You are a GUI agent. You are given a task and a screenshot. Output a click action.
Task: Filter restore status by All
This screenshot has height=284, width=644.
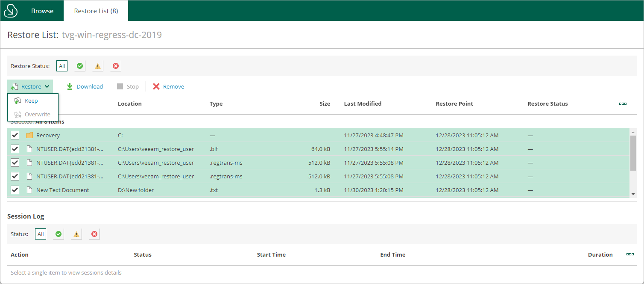tap(62, 66)
